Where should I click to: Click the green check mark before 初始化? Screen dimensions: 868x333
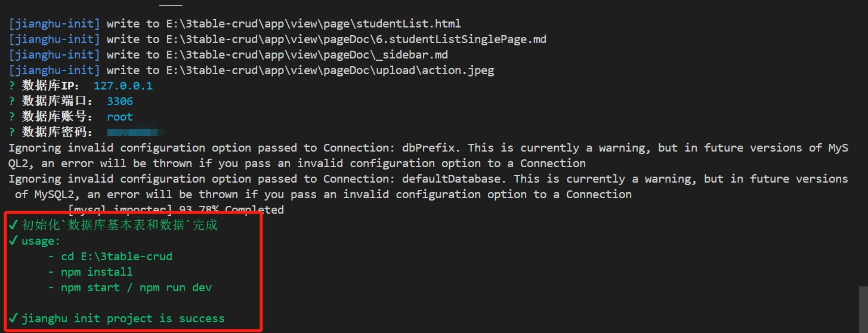coord(14,225)
